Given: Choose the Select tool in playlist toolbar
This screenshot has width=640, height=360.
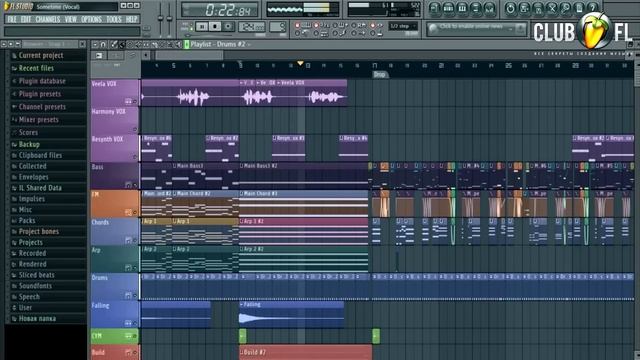Looking at the screenshot, I should pyautogui.click(x=162, y=44).
